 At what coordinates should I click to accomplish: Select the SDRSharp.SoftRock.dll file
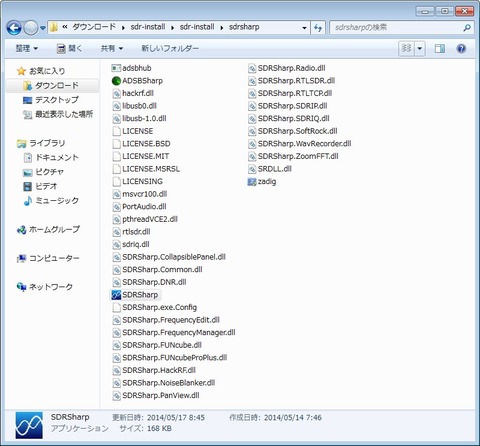tap(293, 131)
